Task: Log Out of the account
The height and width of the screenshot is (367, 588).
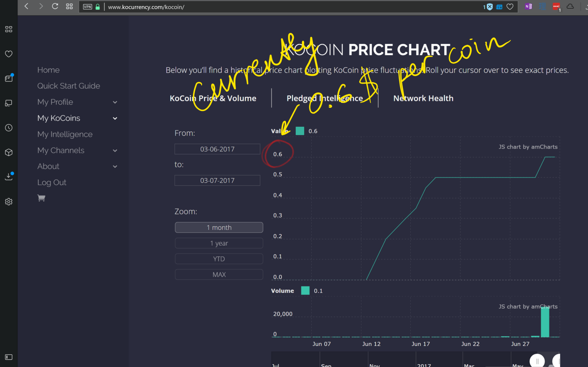Action: pyautogui.click(x=52, y=183)
